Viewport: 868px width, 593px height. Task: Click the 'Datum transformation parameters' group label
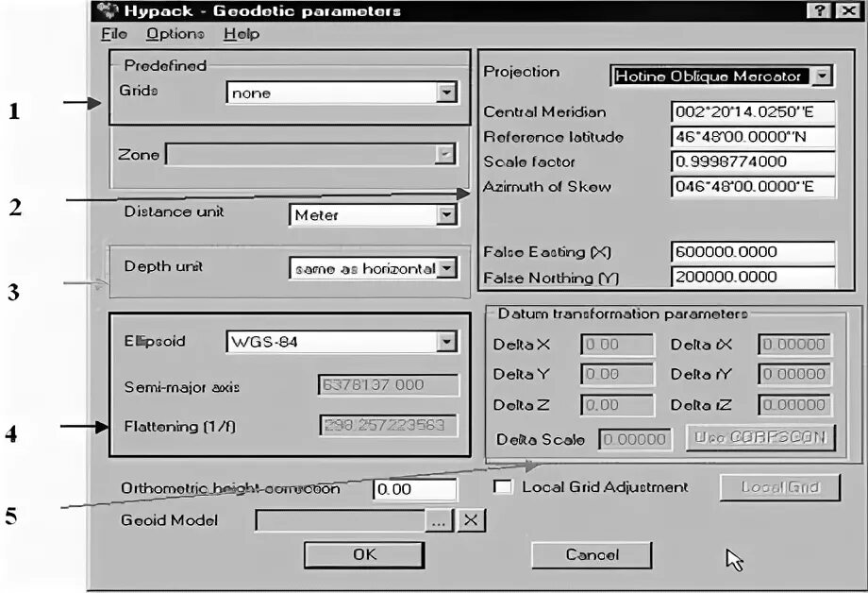[623, 314]
